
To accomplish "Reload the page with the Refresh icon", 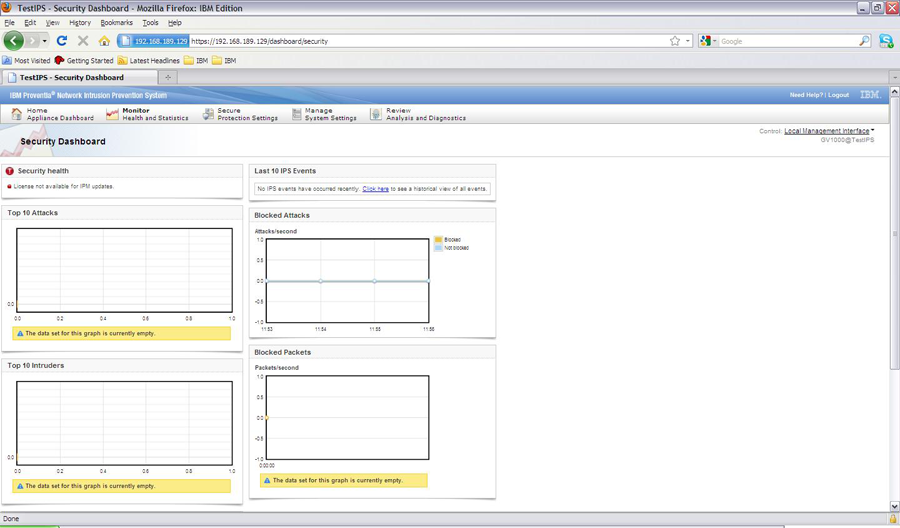I will (61, 41).
